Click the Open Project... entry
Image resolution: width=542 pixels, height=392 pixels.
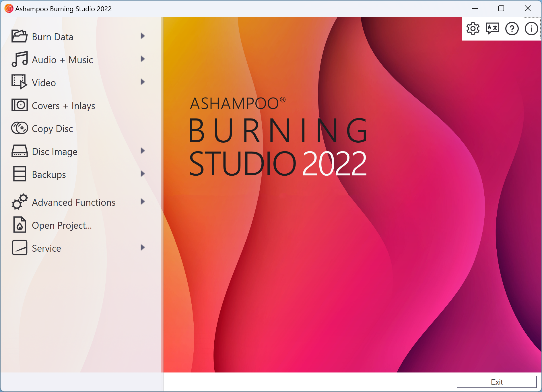[80, 225]
